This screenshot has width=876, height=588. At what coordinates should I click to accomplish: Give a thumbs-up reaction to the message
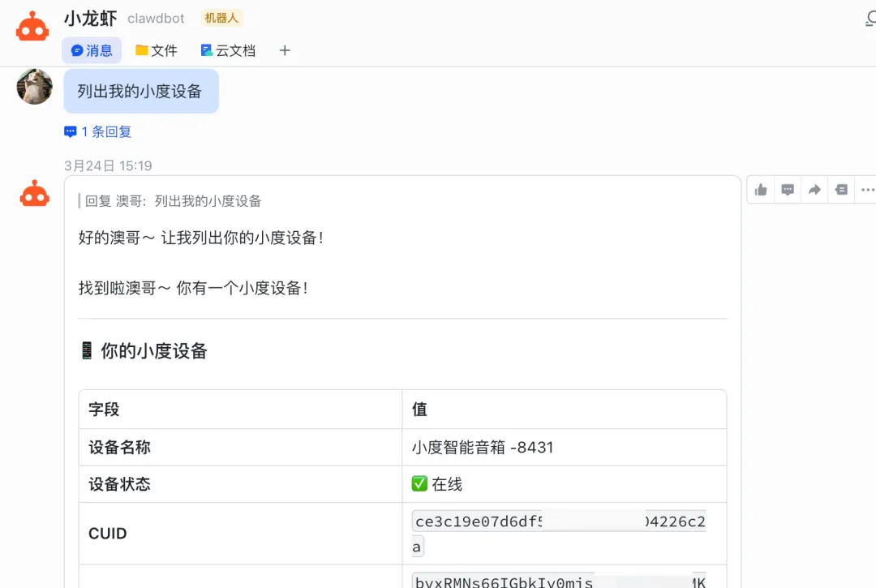pos(760,190)
